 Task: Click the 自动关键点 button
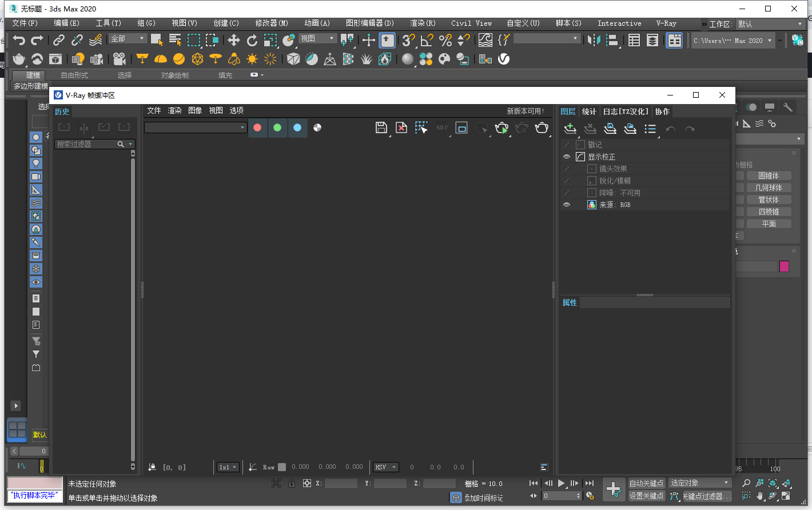point(646,483)
